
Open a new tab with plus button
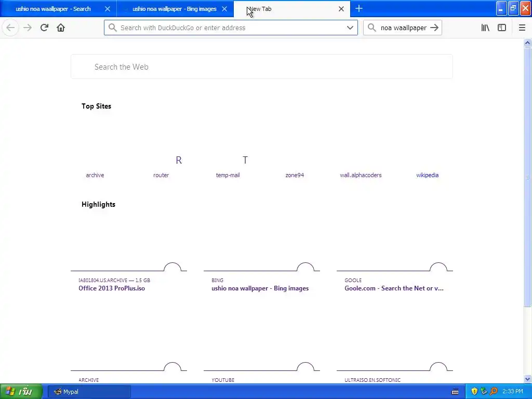click(x=359, y=8)
